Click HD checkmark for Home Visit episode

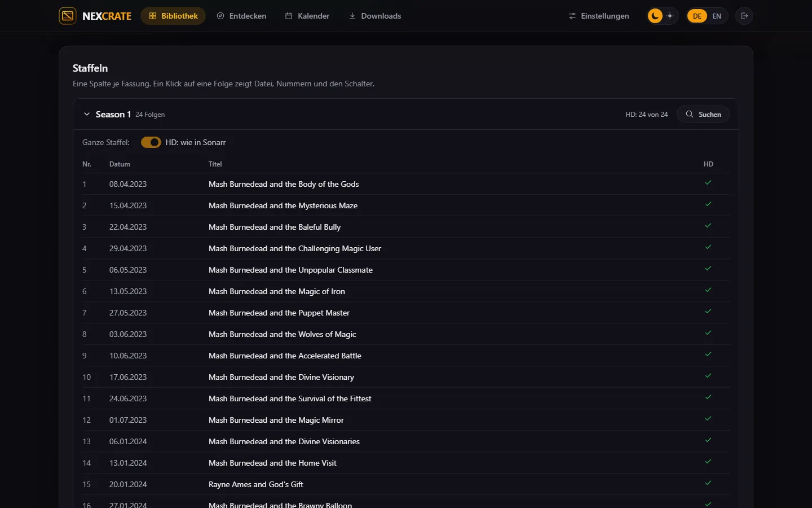pos(708,462)
